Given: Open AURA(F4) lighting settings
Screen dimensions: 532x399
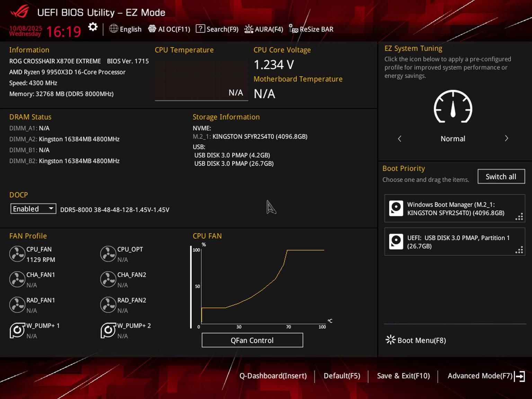Looking at the screenshot, I should (x=264, y=29).
